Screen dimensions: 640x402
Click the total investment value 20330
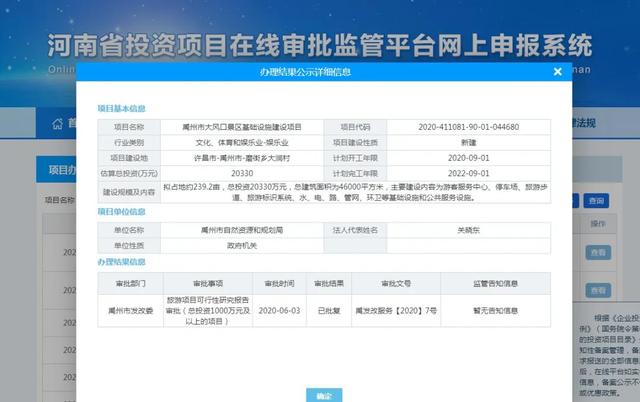pos(242,173)
